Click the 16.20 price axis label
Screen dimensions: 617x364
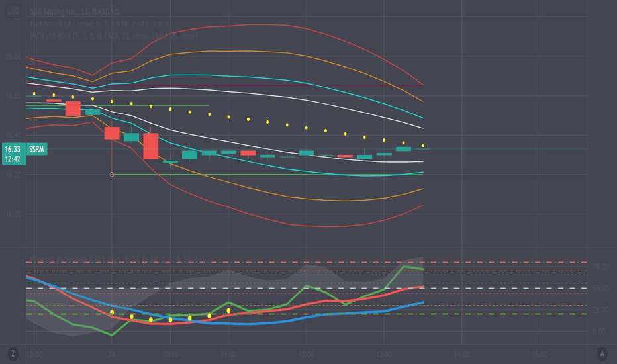[13, 175]
